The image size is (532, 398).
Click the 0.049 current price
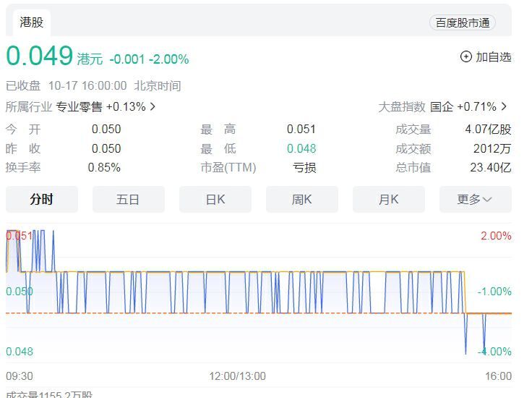(x=40, y=57)
